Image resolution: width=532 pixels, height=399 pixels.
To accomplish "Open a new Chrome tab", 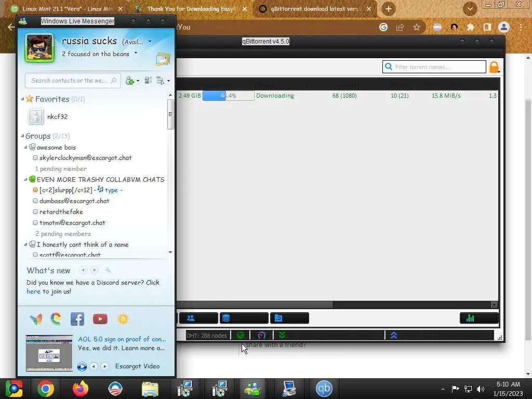I will pos(389,9).
